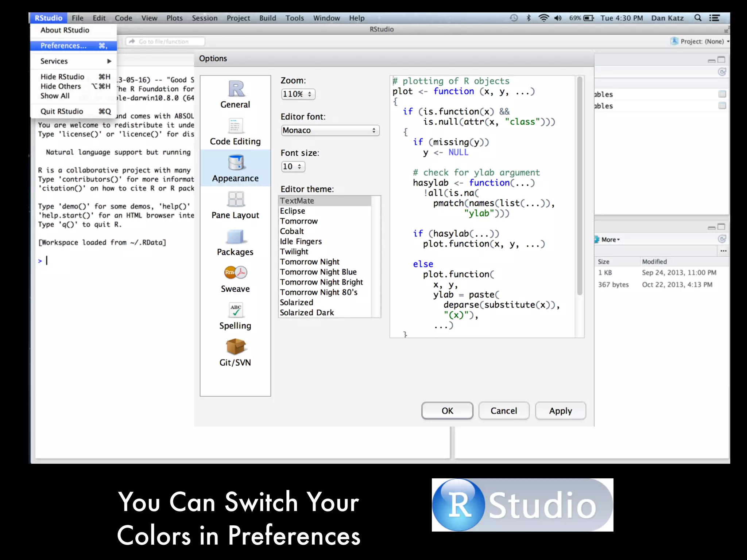The image size is (747, 560).
Task: Open the Code Editing options
Action: pyautogui.click(x=235, y=132)
